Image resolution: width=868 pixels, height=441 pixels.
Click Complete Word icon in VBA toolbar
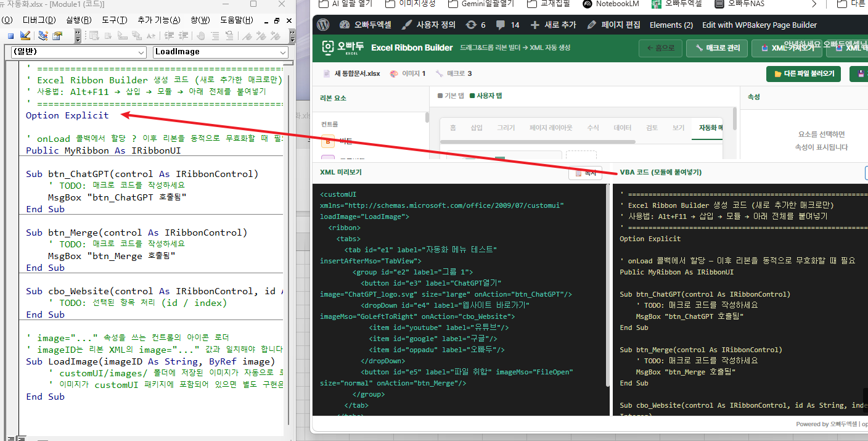pyautogui.click(x=150, y=36)
